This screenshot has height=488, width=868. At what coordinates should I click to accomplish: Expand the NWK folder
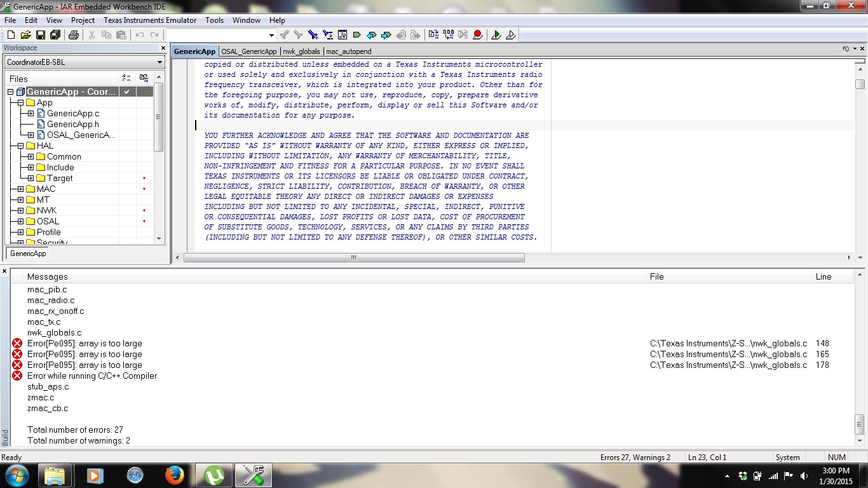[x=20, y=211]
